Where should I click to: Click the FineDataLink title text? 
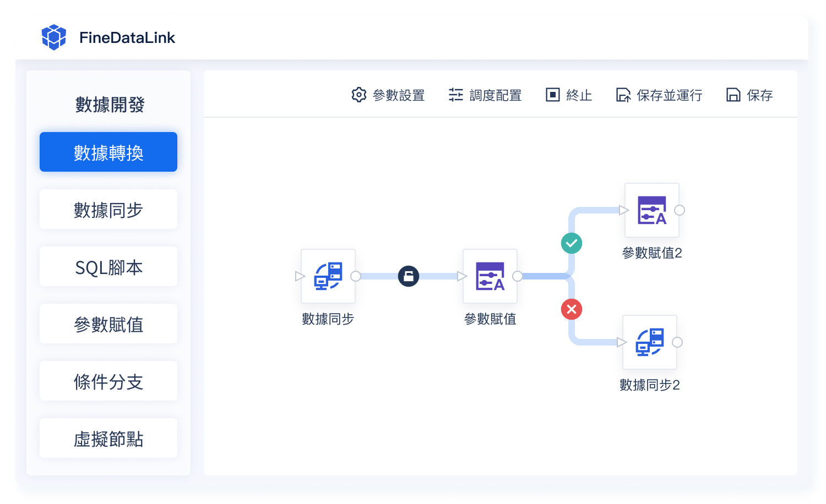click(x=127, y=37)
